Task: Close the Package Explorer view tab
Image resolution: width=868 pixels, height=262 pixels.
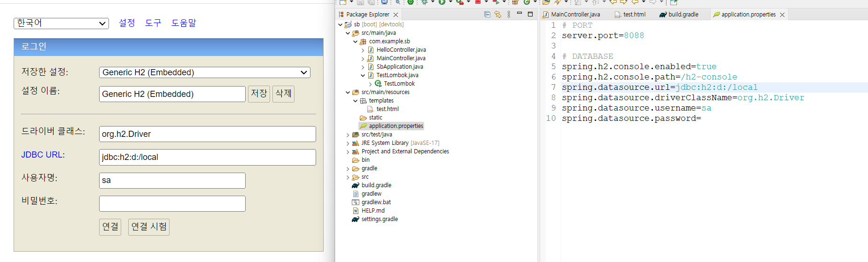Action: point(396,15)
